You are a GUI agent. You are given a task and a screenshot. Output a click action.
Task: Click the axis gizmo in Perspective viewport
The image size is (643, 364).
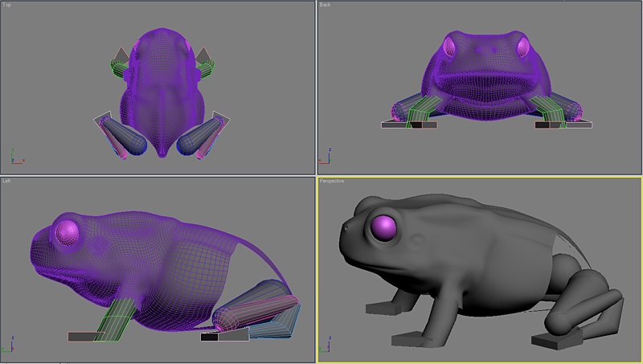click(326, 346)
